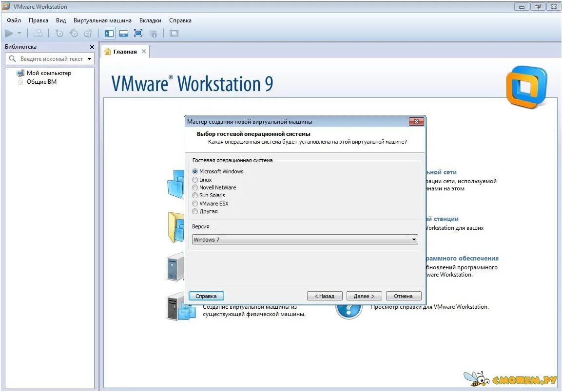
Task: Click the Далее > button
Action: (364, 296)
